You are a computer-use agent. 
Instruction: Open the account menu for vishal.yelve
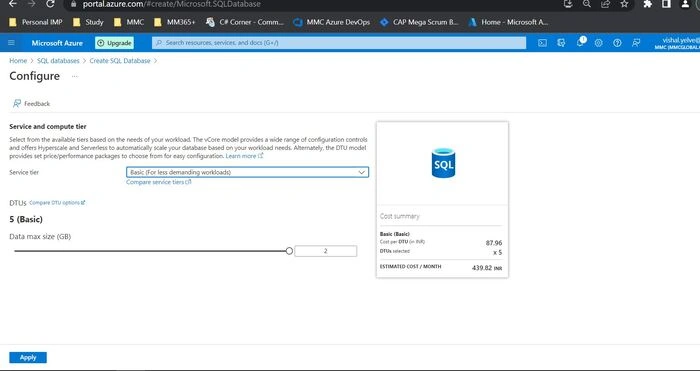pos(677,43)
